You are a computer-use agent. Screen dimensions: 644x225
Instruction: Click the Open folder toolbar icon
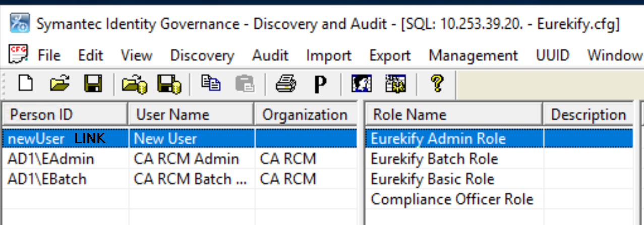click(x=60, y=84)
